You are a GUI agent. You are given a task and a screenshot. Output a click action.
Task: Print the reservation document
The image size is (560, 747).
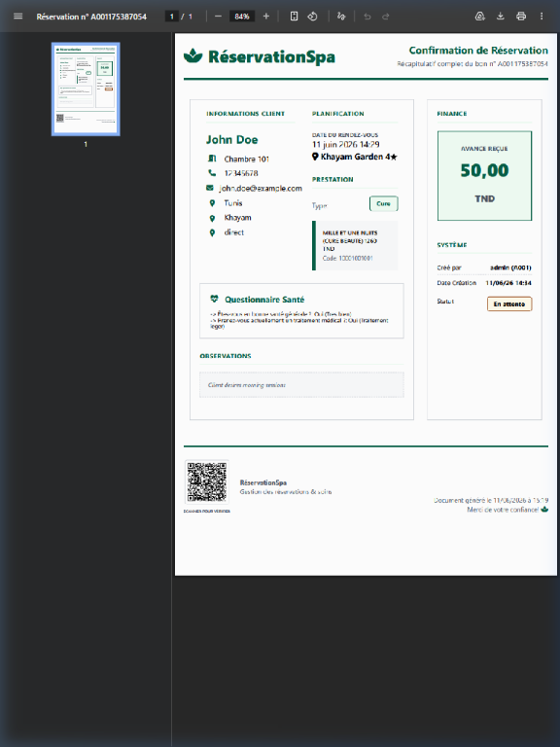[521, 17]
